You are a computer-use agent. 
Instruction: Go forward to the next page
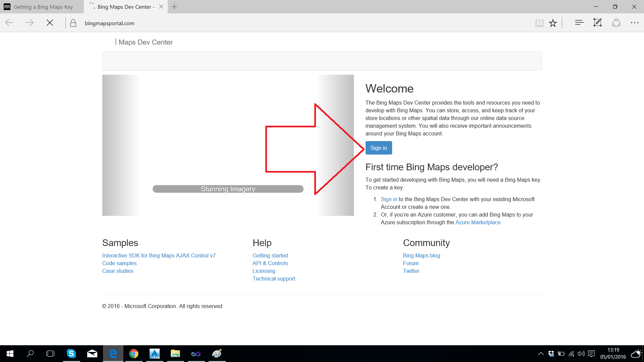(x=30, y=23)
